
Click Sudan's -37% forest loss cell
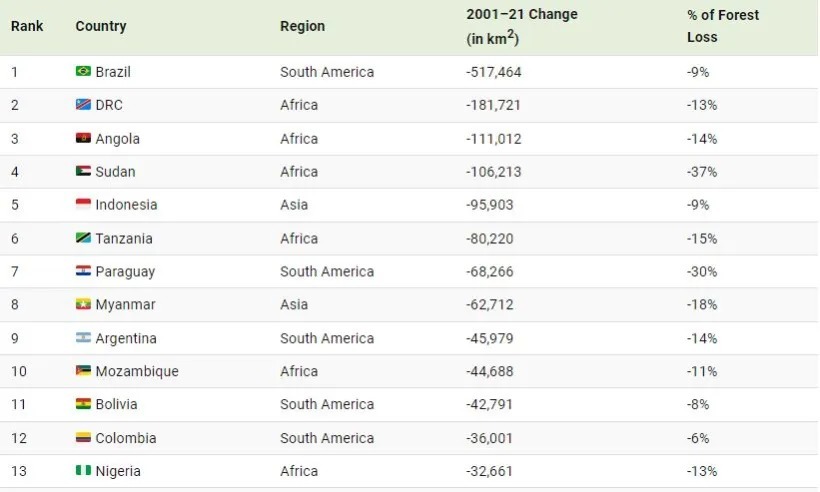point(702,172)
